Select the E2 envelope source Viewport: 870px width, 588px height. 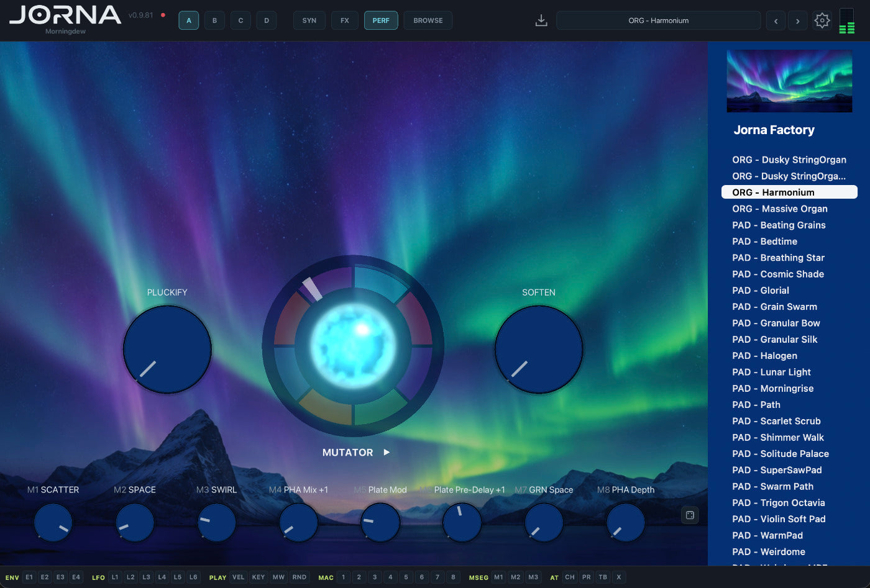[x=45, y=577]
